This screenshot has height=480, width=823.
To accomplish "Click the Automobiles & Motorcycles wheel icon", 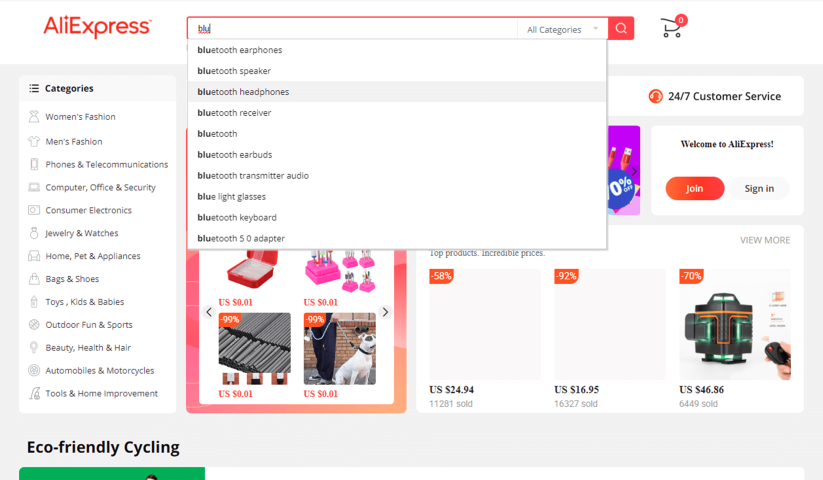I will click(x=34, y=370).
